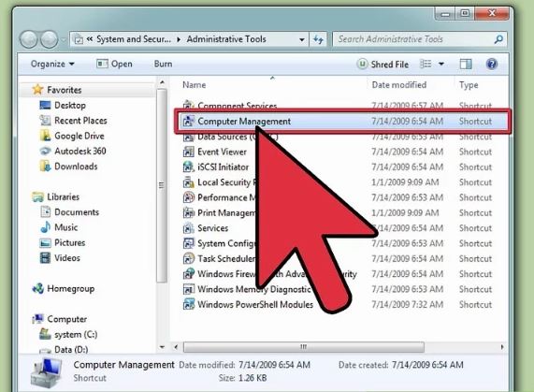
Task: Click the large Computer Management details-pane icon
Action: [x=46, y=373]
